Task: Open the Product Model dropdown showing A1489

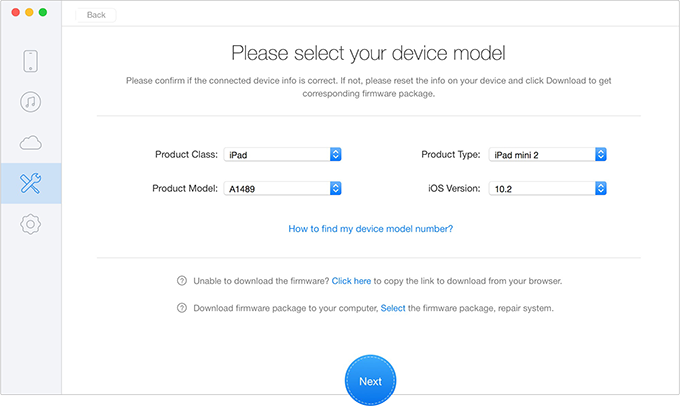Action: (x=282, y=188)
